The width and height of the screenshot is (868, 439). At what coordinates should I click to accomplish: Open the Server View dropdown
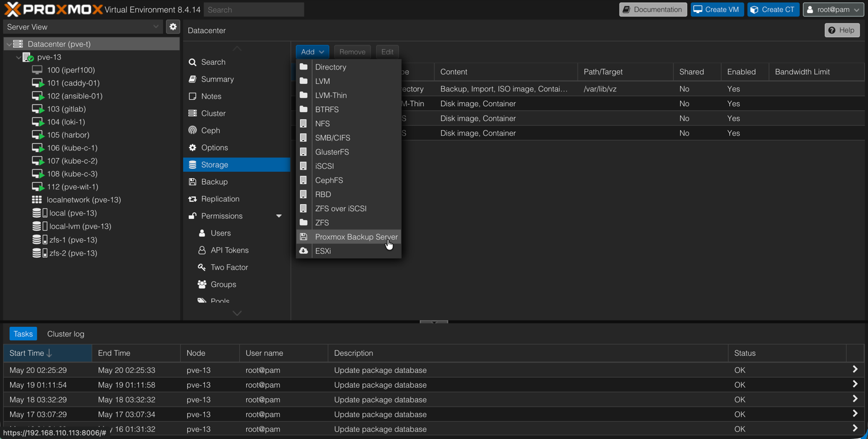83,27
